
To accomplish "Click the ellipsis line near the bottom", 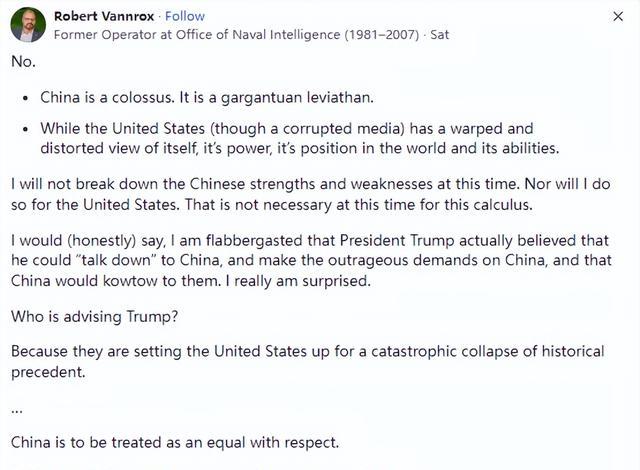I will pyautogui.click(x=16, y=407).
